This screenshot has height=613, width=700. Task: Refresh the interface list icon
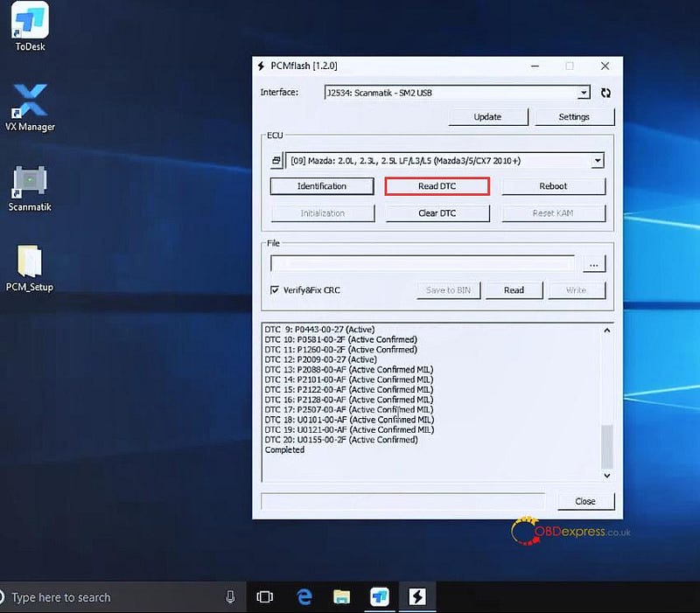(605, 93)
